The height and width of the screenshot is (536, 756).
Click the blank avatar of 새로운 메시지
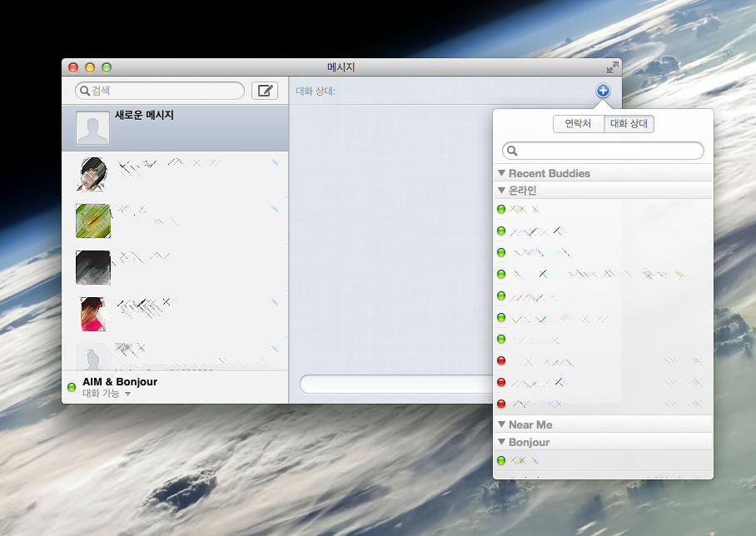click(92, 128)
